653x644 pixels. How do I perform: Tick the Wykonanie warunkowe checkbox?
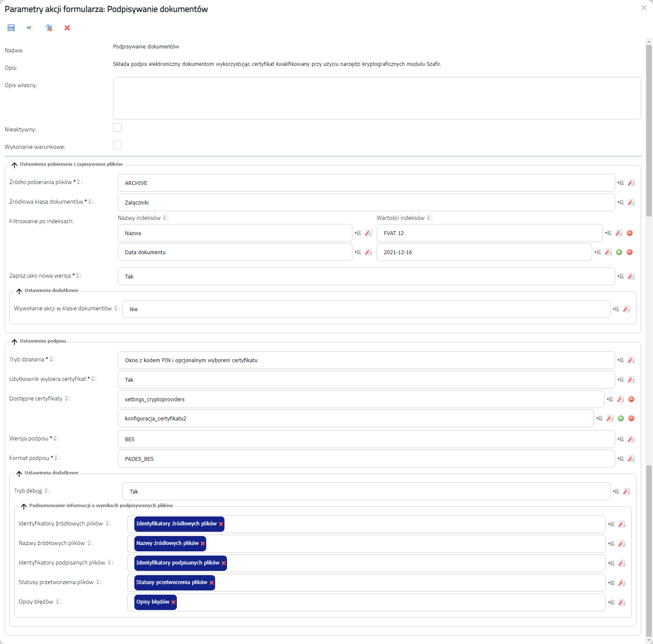pyautogui.click(x=117, y=145)
